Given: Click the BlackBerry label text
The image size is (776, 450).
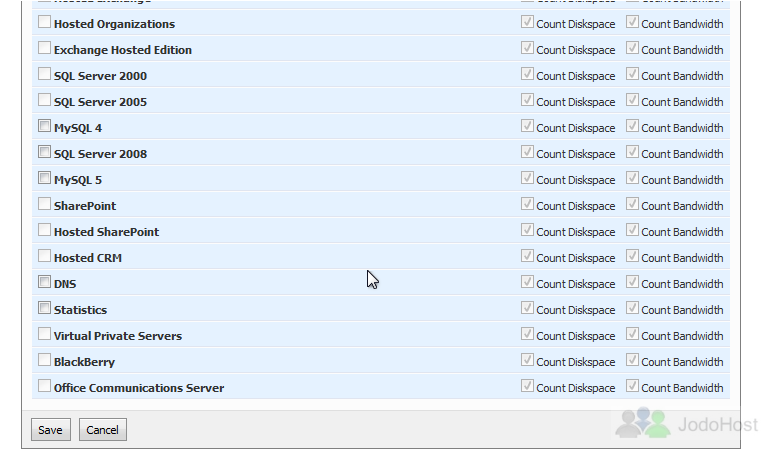Looking at the screenshot, I should (x=84, y=362).
